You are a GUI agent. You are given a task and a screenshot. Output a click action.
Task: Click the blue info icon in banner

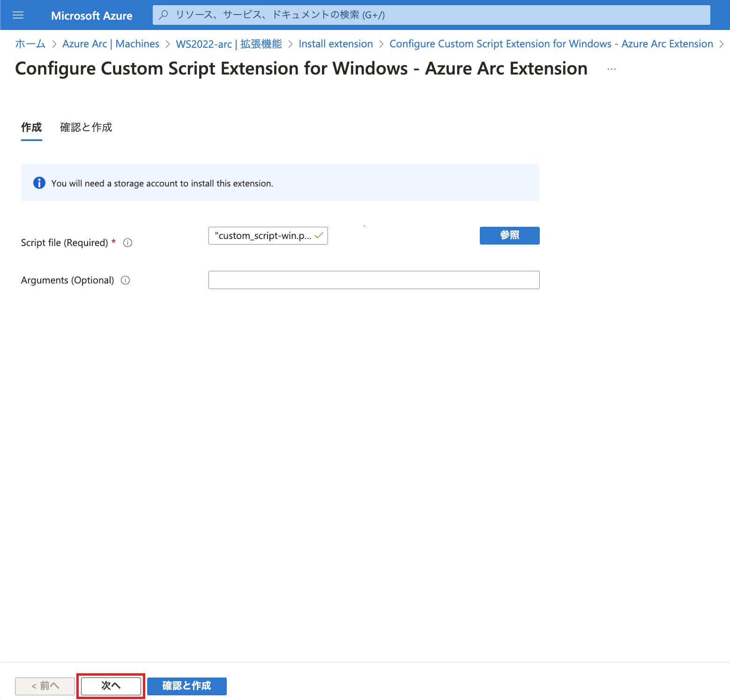coord(39,183)
